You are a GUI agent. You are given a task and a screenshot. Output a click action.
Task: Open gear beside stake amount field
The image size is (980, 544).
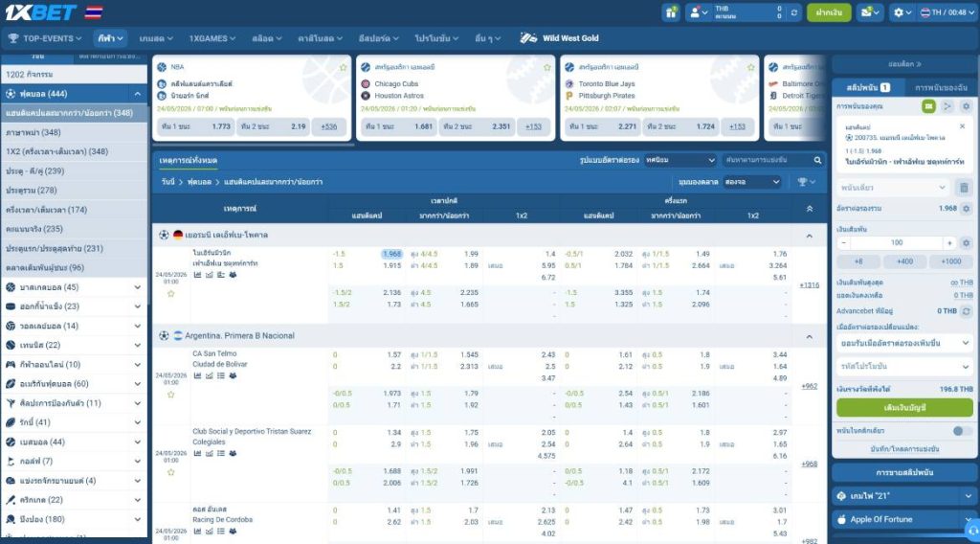pos(967,242)
